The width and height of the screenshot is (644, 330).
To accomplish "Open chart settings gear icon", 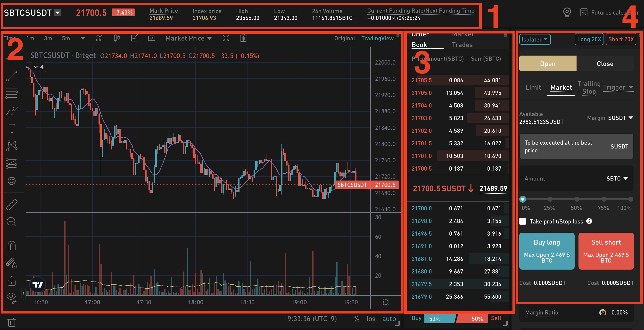I will (386, 302).
